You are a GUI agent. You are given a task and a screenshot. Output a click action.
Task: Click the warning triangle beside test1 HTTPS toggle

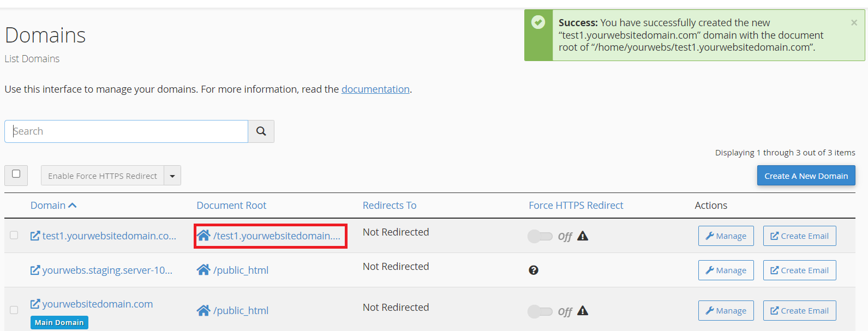coord(583,236)
